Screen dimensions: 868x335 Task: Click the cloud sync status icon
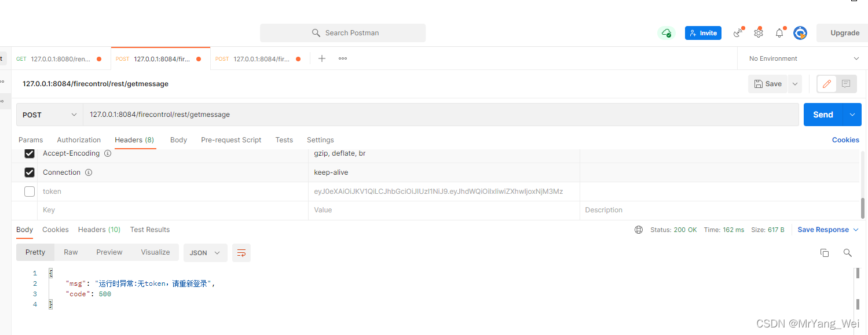(x=666, y=33)
